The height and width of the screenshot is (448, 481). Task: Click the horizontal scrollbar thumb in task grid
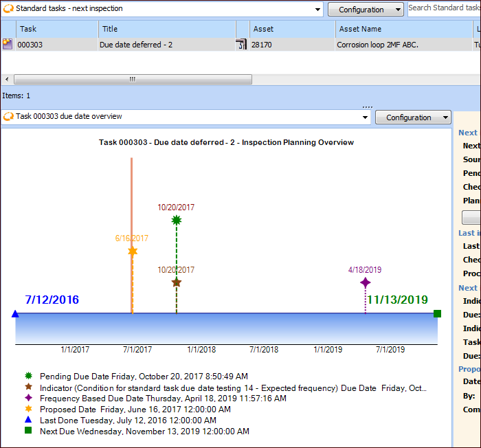[x=131, y=79]
